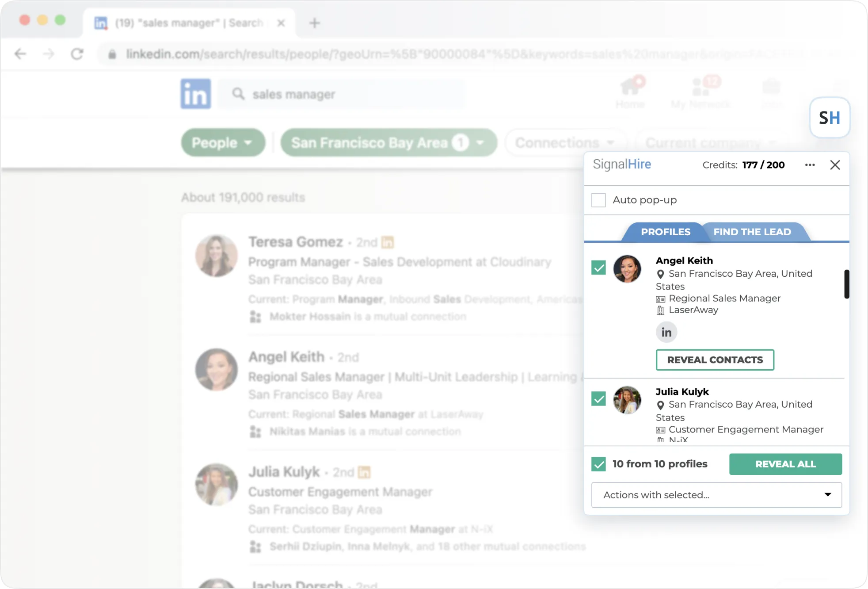868x589 pixels.
Task: Uncheck Julia Kulyk's profile checkbox
Action: pyautogui.click(x=598, y=399)
